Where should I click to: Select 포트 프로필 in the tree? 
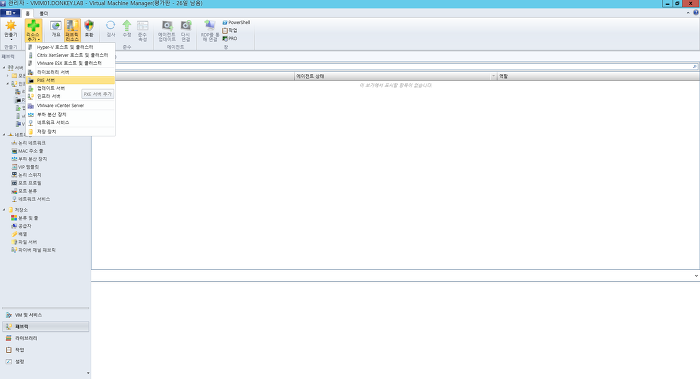[x=27, y=183]
